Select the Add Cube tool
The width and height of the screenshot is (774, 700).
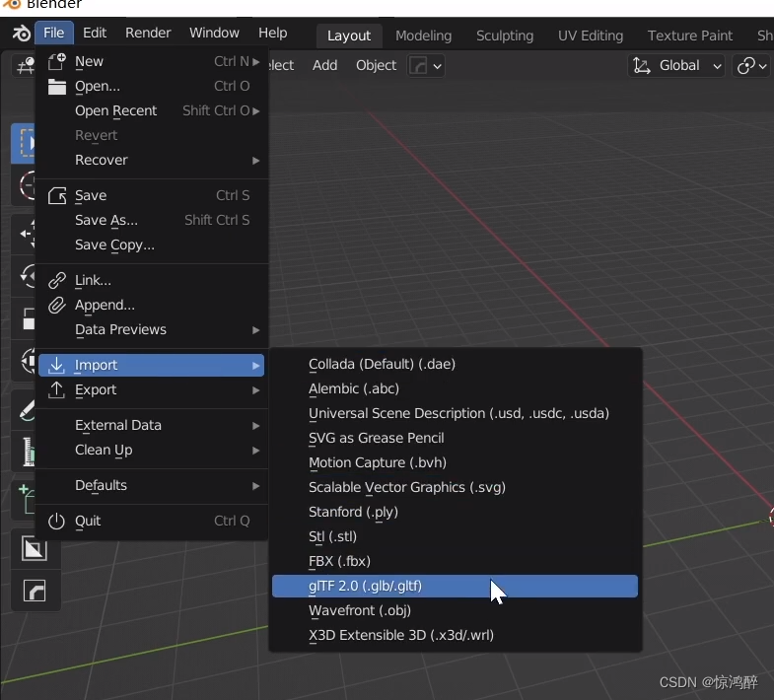point(25,500)
